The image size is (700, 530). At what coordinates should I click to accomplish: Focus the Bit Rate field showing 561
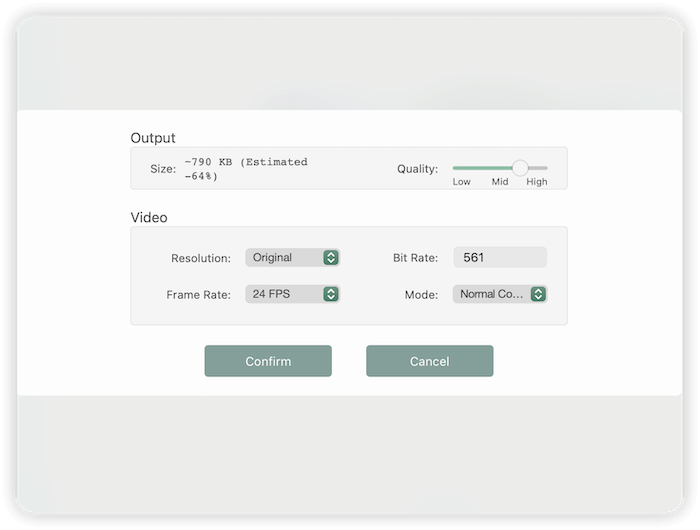click(500, 258)
